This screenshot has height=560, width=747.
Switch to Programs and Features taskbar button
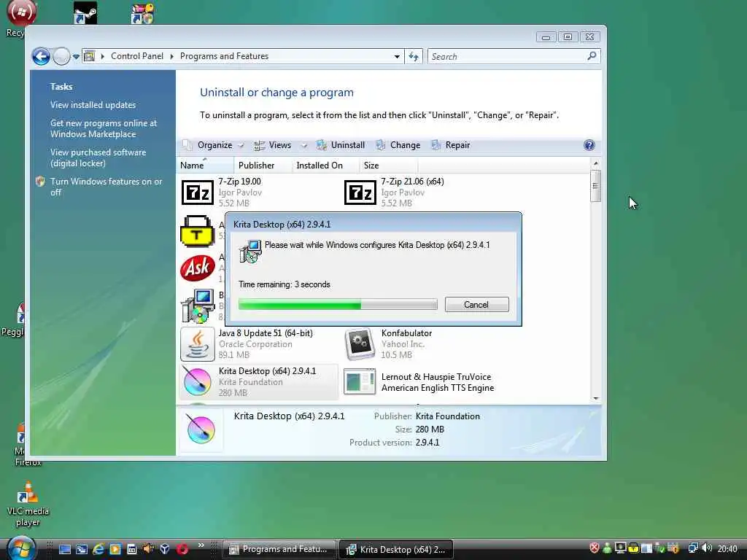[279, 549]
